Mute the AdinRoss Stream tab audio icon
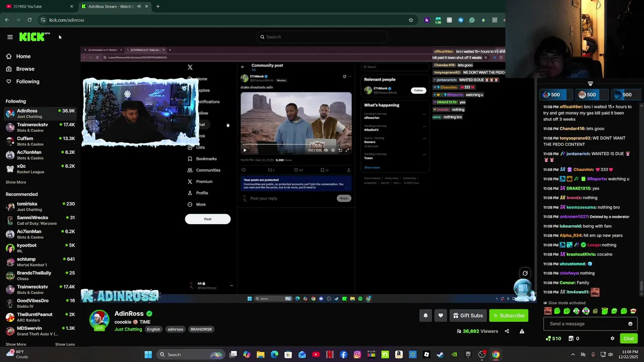Image resolution: width=644 pixels, height=362 pixels. pos(139,6)
